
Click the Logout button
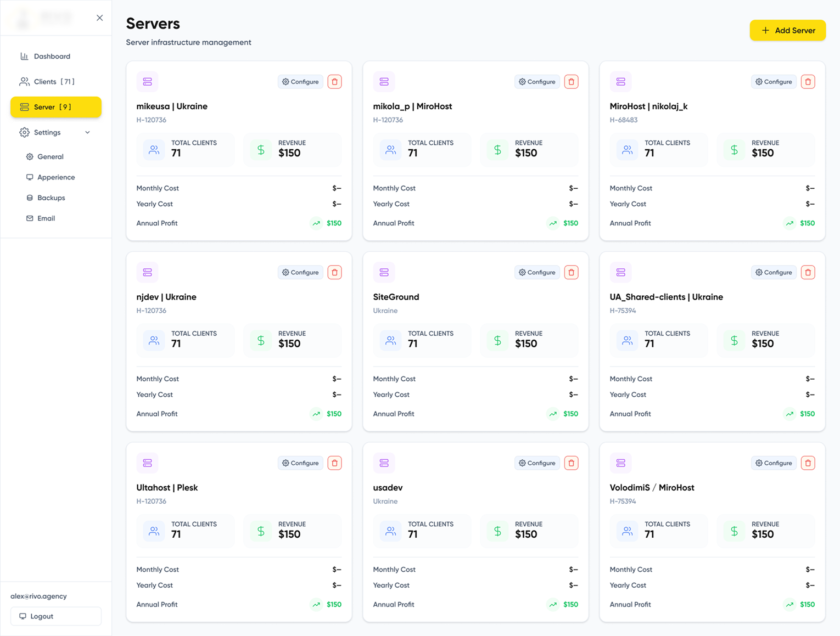(55, 616)
